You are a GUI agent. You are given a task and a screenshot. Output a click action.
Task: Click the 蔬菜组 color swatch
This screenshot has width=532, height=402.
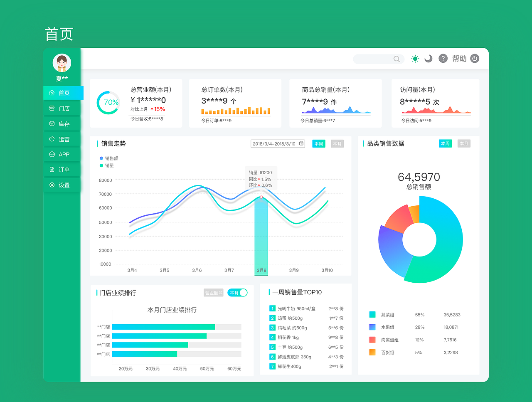point(372,315)
